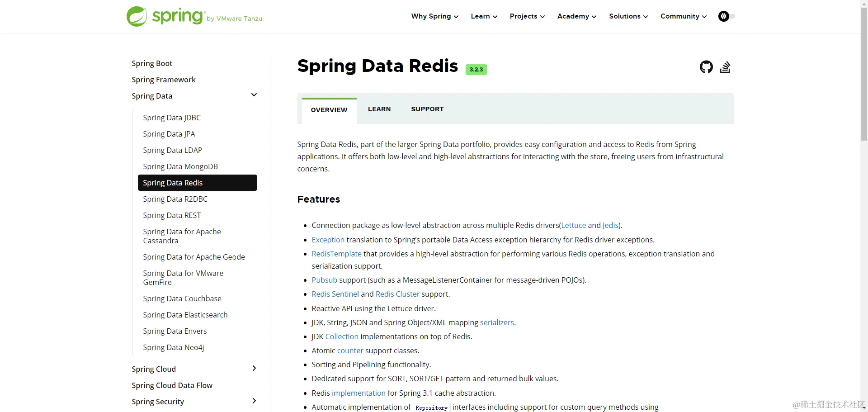Image resolution: width=868 pixels, height=412 pixels.
Task: Select Spring Data for Apache Cassandra
Action: click(x=182, y=236)
